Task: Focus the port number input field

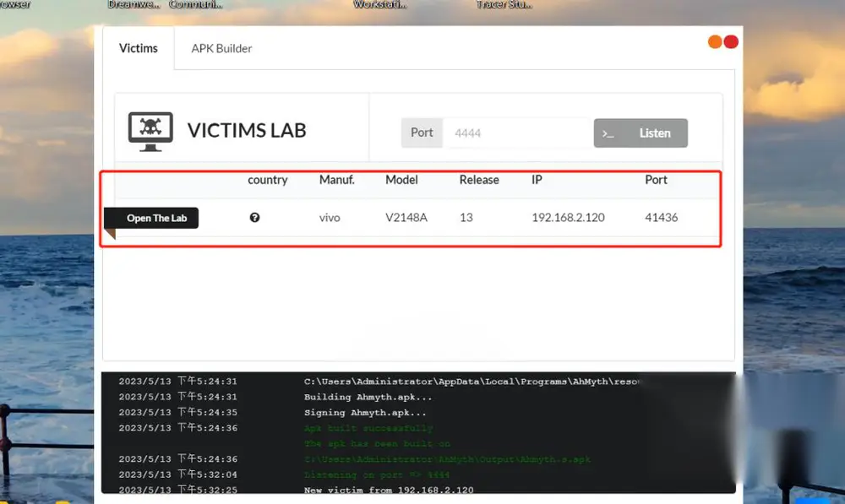Action: click(x=517, y=133)
